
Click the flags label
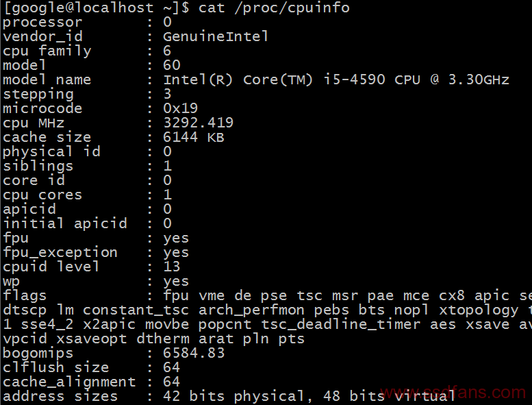(25, 295)
